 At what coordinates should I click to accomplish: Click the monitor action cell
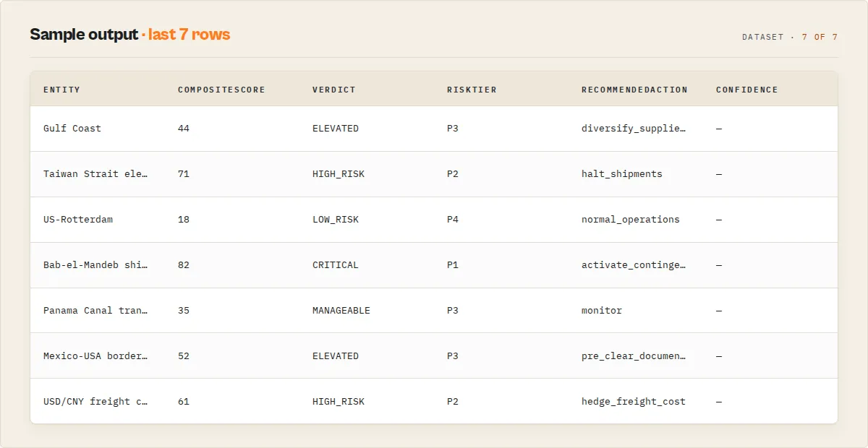pos(602,311)
